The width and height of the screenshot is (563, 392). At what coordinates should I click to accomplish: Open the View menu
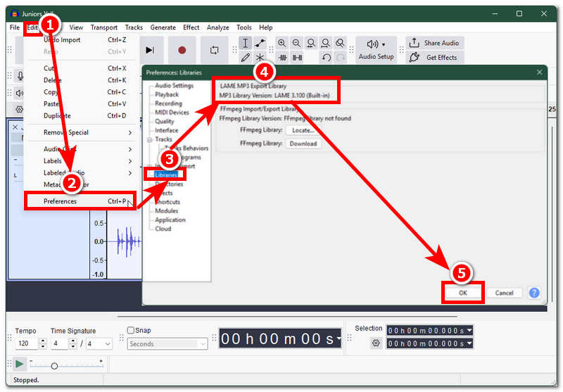pos(76,27)
